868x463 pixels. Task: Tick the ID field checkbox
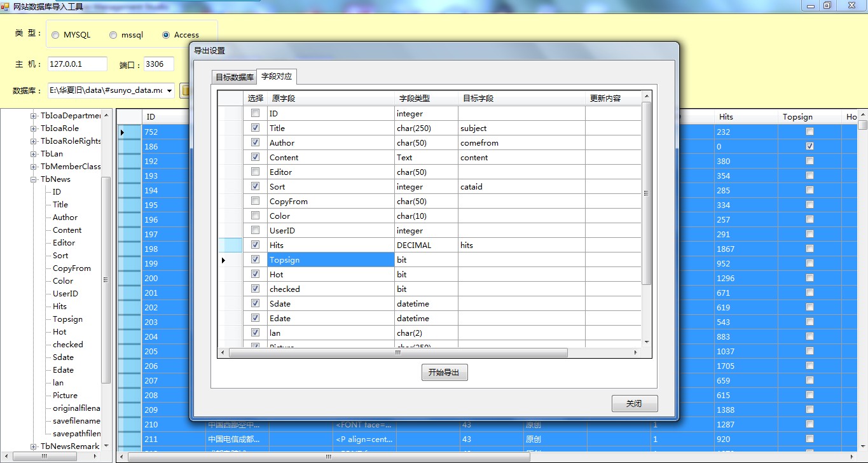pyautogui.click(x=255, y=113)
